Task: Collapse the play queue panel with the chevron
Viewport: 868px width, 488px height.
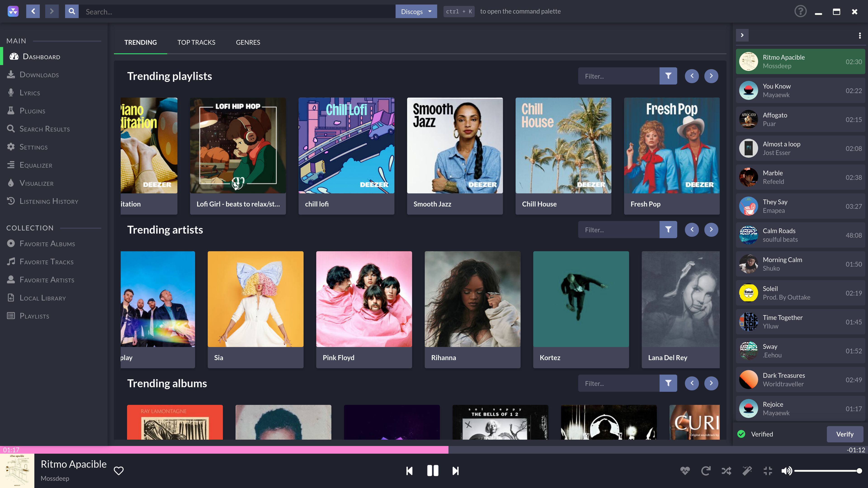Action: 742,35
